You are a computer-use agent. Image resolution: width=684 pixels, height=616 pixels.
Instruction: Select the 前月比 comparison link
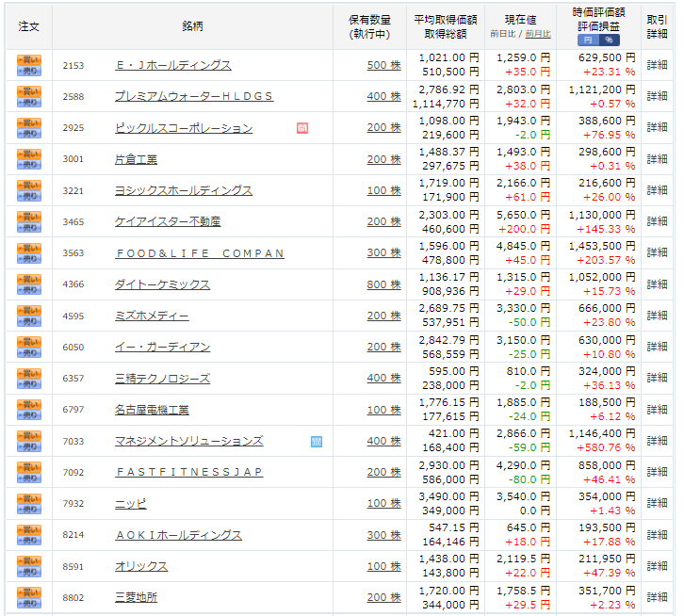[538, 34]
